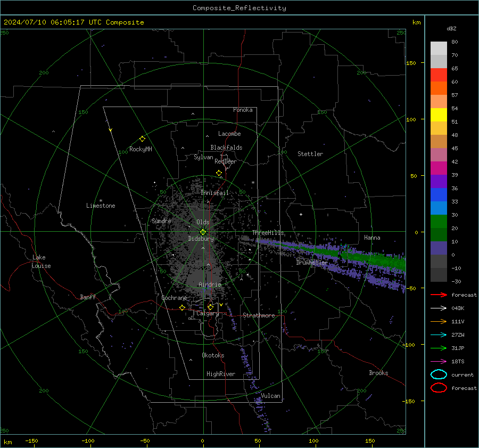The height and width of the screenshot is (448, 479).
Task: Click the cyan 'current' ellipse symbol
Action: pos(439,374)
